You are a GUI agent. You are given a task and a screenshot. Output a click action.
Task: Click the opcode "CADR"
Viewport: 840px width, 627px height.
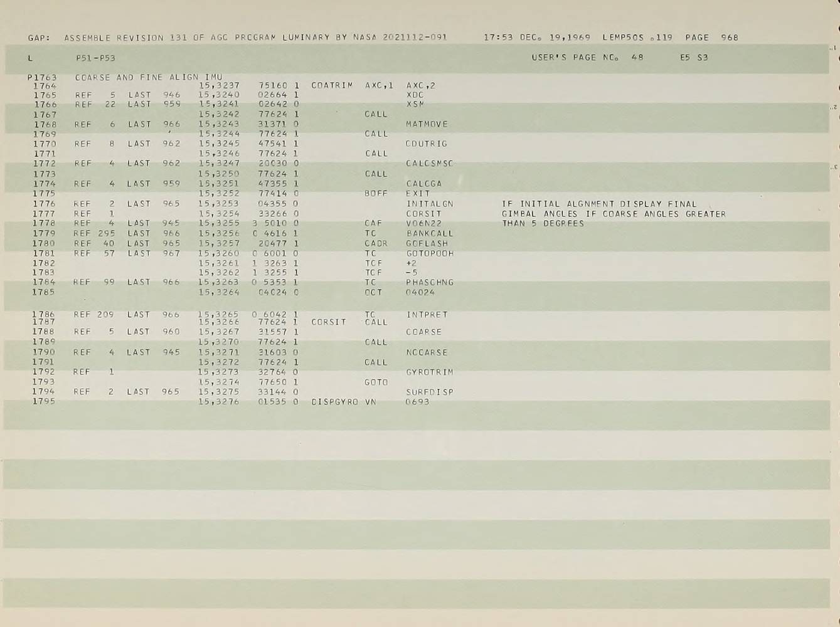point(376,243)
